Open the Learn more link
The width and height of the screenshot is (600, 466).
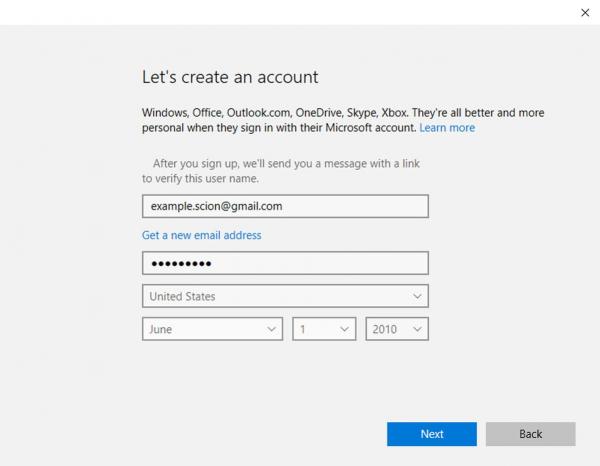pos(447,128)
